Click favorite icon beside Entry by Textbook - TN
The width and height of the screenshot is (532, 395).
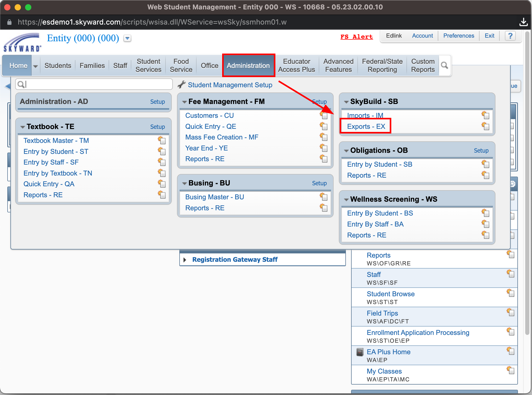tap(162, 173)
